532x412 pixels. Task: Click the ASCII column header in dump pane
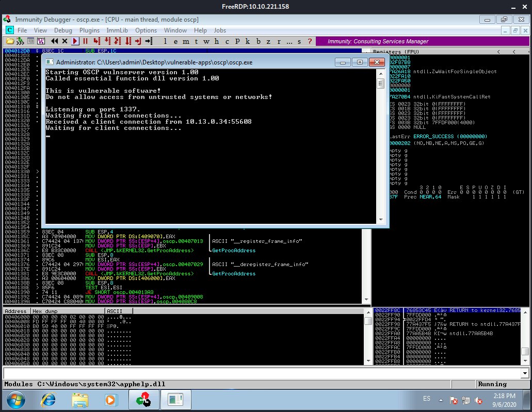(119, 311)
